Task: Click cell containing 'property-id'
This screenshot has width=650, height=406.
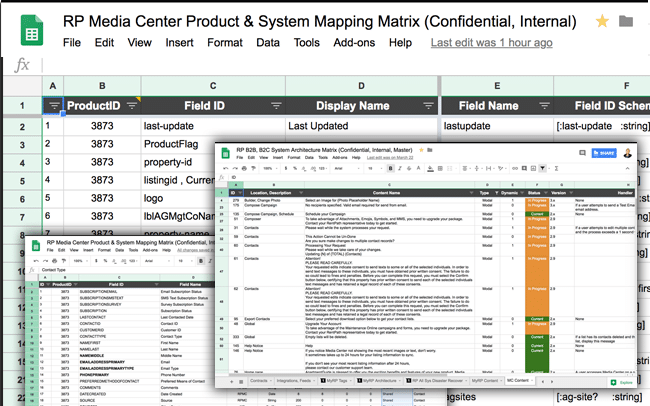Action: click(178, 162)
